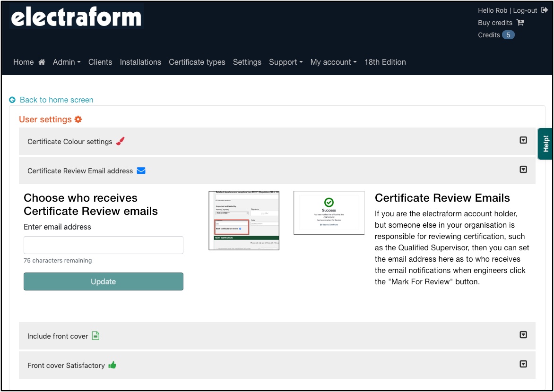Open the My account dropdown menu
554x392 pixels.
pos(334,62)
